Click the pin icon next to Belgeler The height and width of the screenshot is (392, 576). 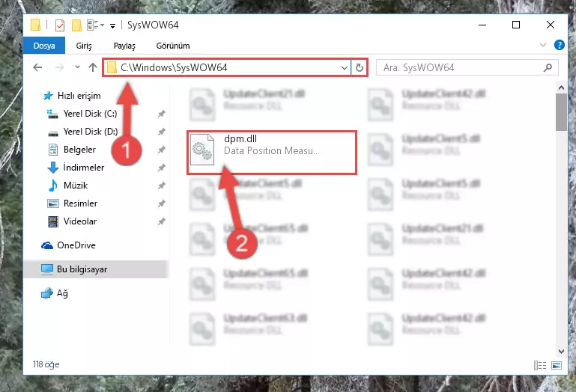point(161,150)
